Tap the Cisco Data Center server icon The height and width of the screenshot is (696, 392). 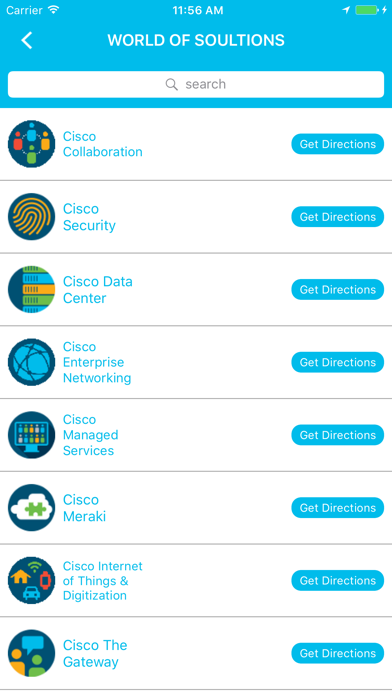click(32, 289)
